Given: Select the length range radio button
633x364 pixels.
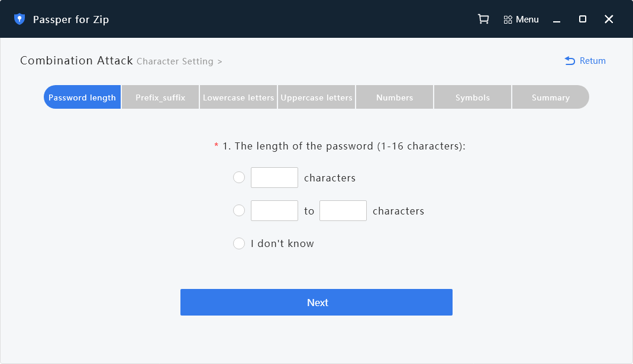Looking at the screenshot, I should tap(239, 210).
